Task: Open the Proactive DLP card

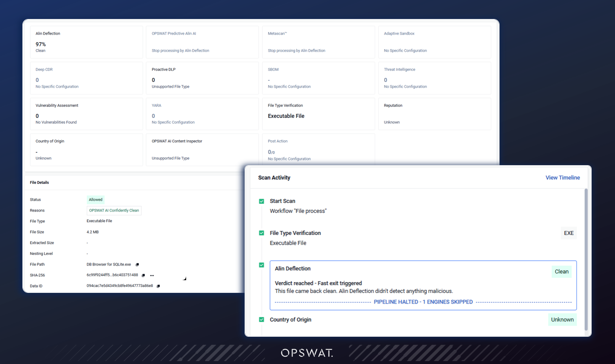Action: click(202, 78)
